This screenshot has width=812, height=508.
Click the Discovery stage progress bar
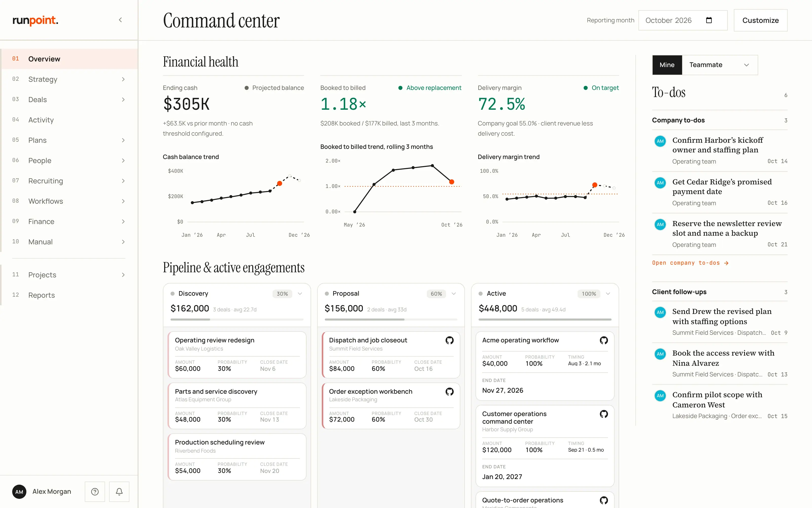pyautogui.click(x=237, y=320)
